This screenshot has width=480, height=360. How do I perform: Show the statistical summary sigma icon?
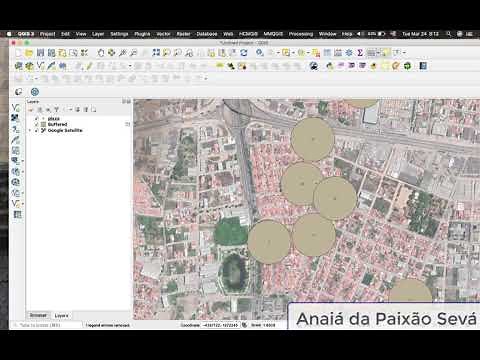tap(360, 53)
